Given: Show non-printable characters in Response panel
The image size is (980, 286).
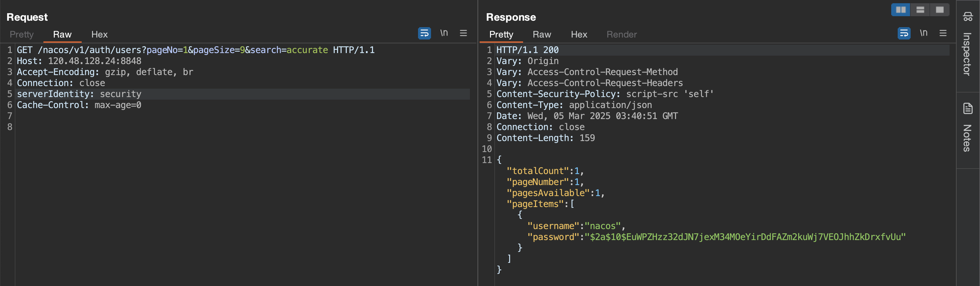Looking at the screenshot, I should [924, 33].
